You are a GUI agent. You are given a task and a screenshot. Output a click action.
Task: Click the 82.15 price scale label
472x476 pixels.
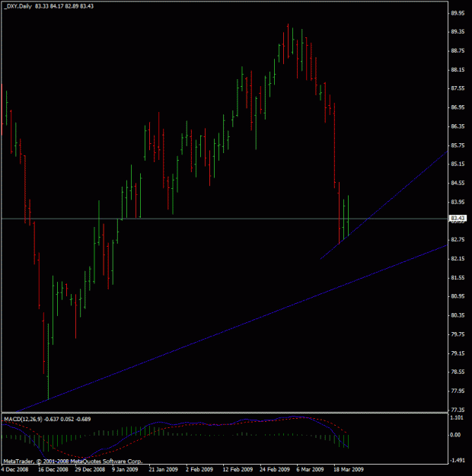coord(458,259)
